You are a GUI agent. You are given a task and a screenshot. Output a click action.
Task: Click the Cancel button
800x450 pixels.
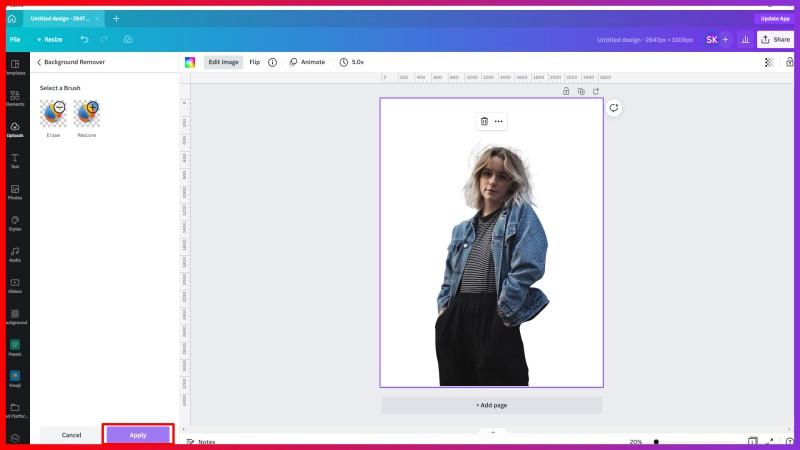(71, 435)
